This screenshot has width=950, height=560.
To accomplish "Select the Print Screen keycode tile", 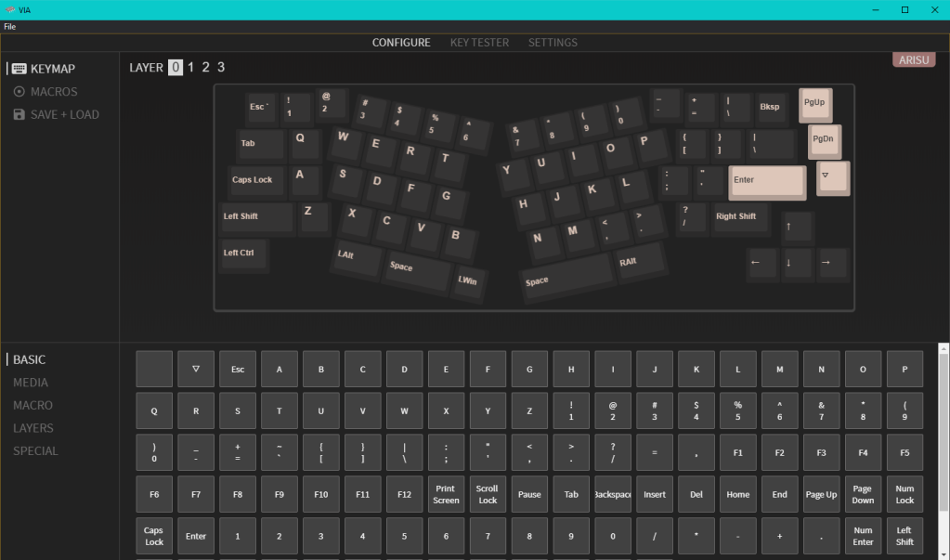I will [446, 493].
